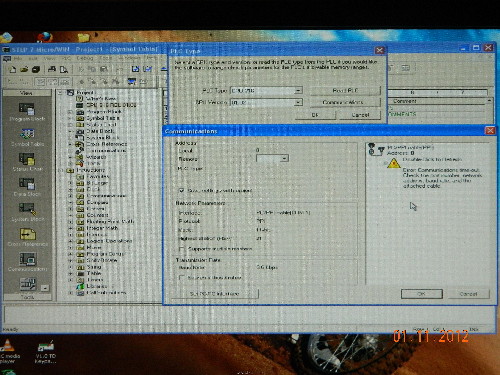Click OK in PLC Type dialog
This screenshot has width=500, height=375.
coord(315,115)
